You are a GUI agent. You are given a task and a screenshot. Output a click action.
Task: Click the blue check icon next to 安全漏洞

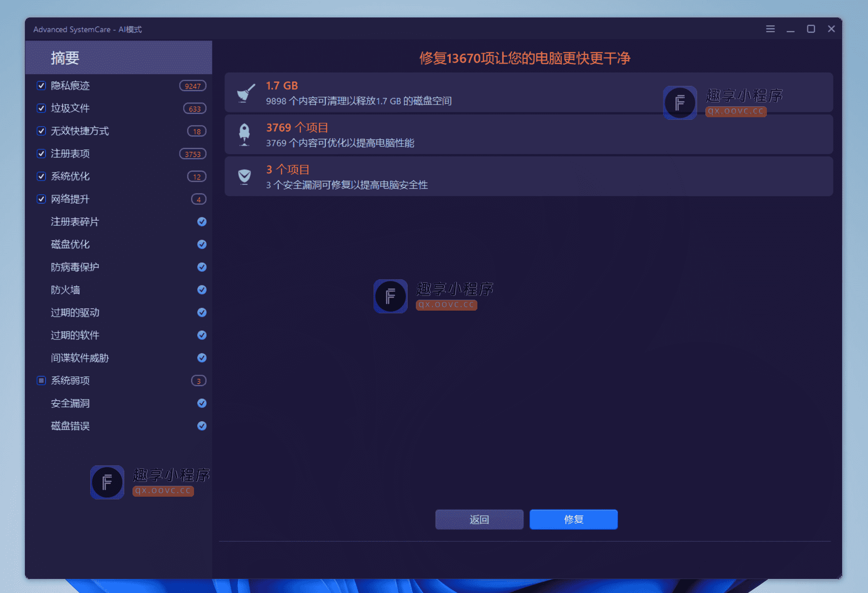pyautogui.click(x=201, y=403)
